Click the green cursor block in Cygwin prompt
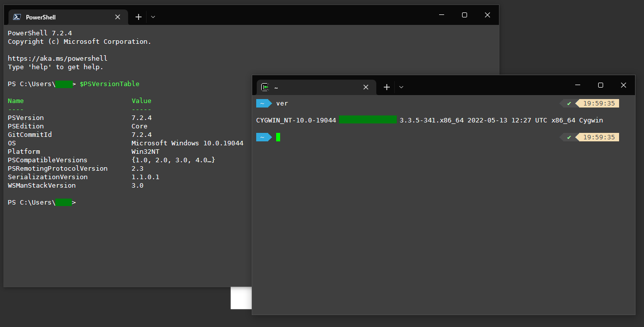This screenshot has width=644, height=327. pyautogui.click(x=278, y=137)
